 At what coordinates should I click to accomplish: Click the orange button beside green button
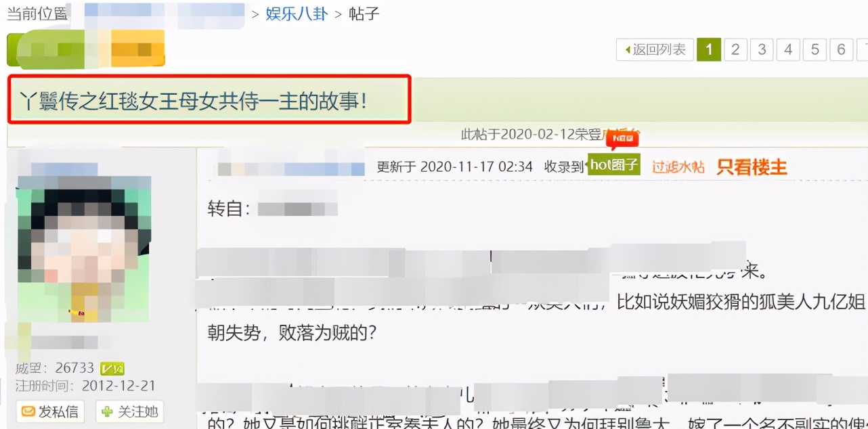coord(137,48)
